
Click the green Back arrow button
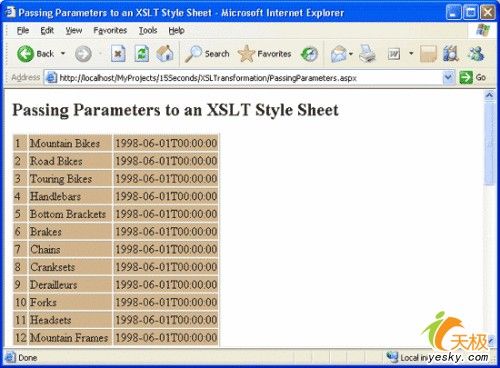tap(25, 54)
